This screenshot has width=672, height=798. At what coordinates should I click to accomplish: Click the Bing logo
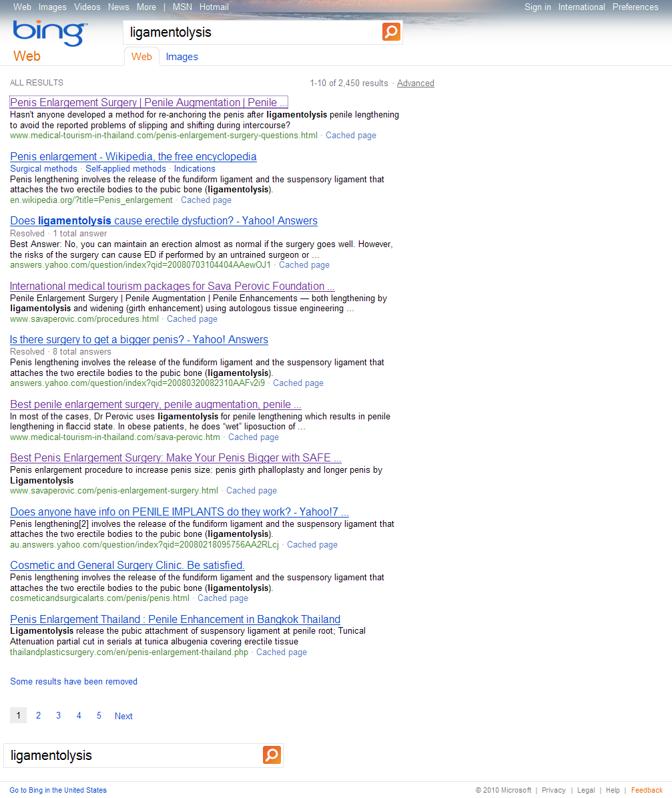[x=49, y=33]
